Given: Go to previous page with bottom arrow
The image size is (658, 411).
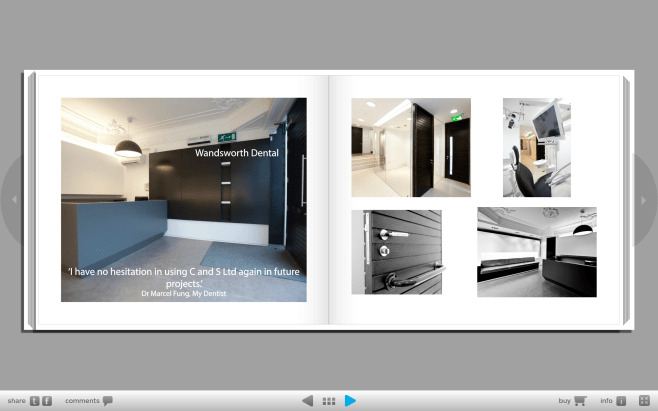Looking at the screenshot, I should coord(308,401).
